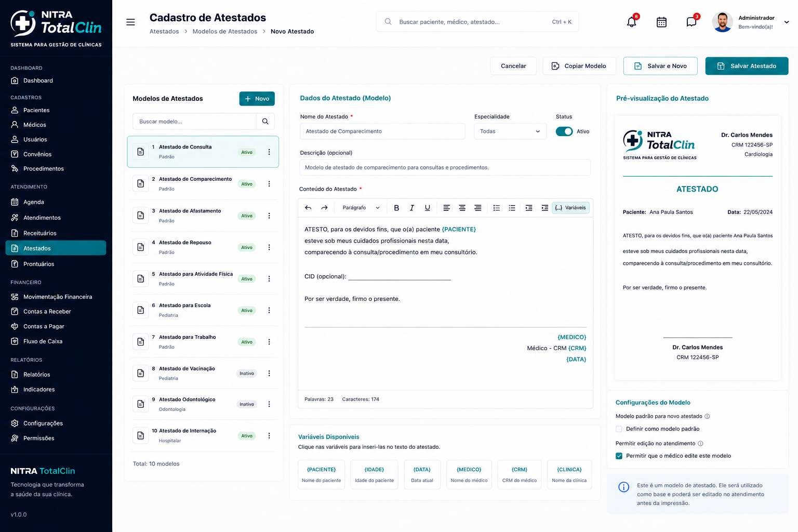Expand the Parágrafo style dropdown
Image resolution: width=798 pixels, height=532 pixels.
coord(361,208)
